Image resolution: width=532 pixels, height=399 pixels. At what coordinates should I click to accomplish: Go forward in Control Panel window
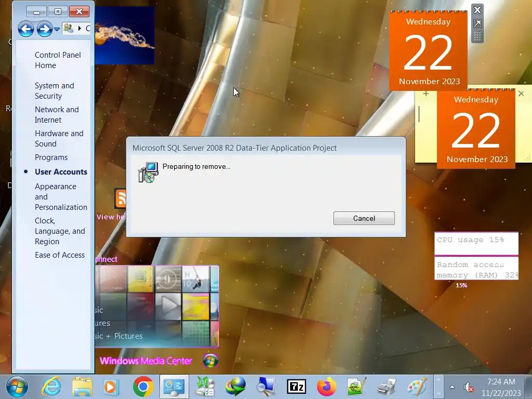(x=45, y=29)
